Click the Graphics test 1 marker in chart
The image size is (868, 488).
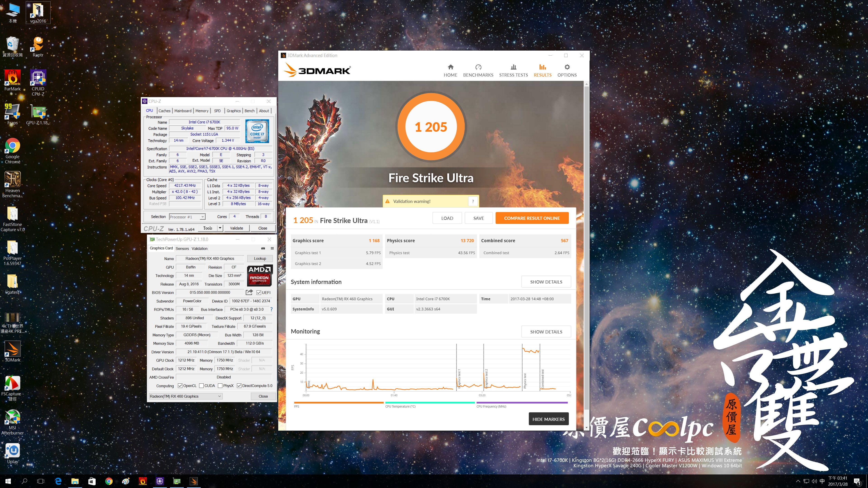[x=459, y=379]
